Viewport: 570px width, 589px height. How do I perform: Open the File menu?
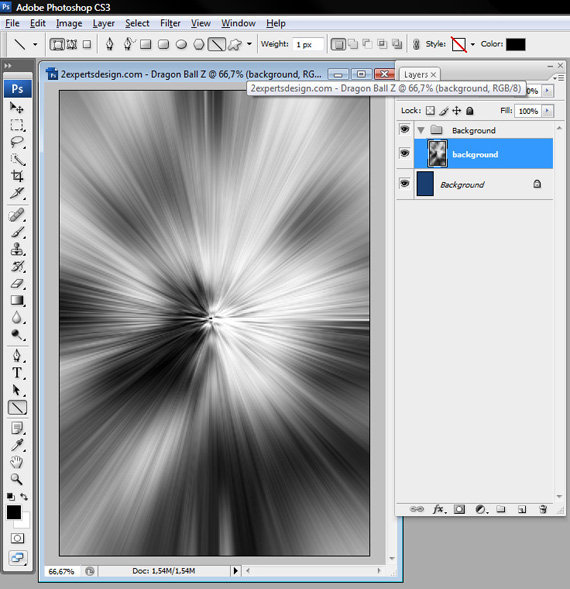[12, 23]
